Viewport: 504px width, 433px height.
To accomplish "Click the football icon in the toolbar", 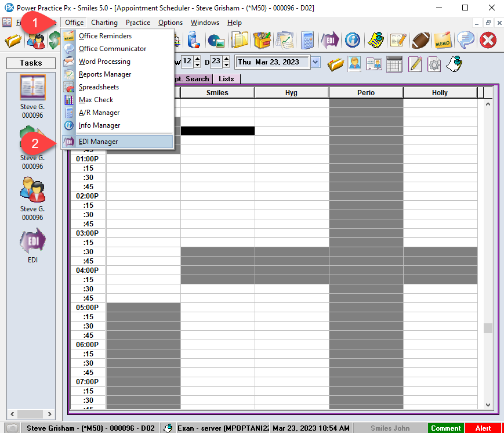I will 420,40.
